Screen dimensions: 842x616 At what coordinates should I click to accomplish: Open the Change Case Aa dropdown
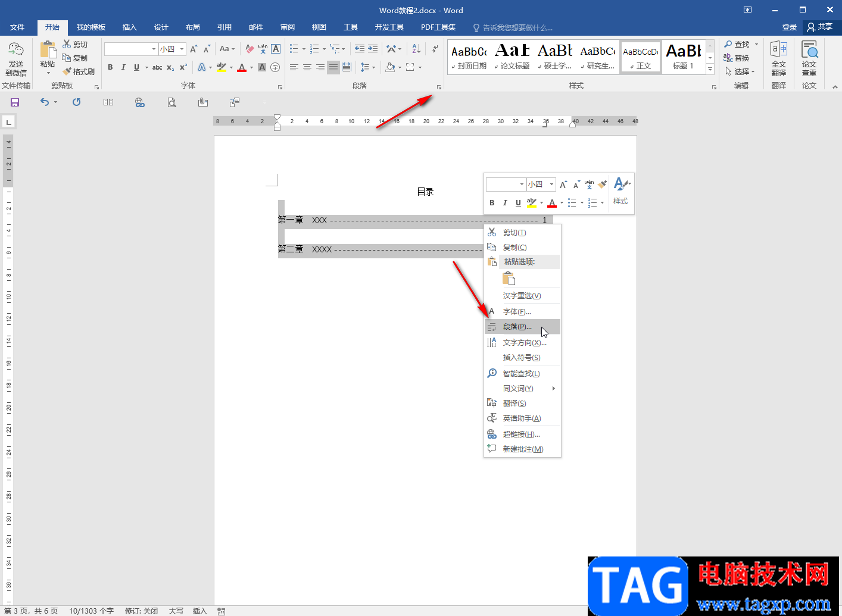point(227,49)
